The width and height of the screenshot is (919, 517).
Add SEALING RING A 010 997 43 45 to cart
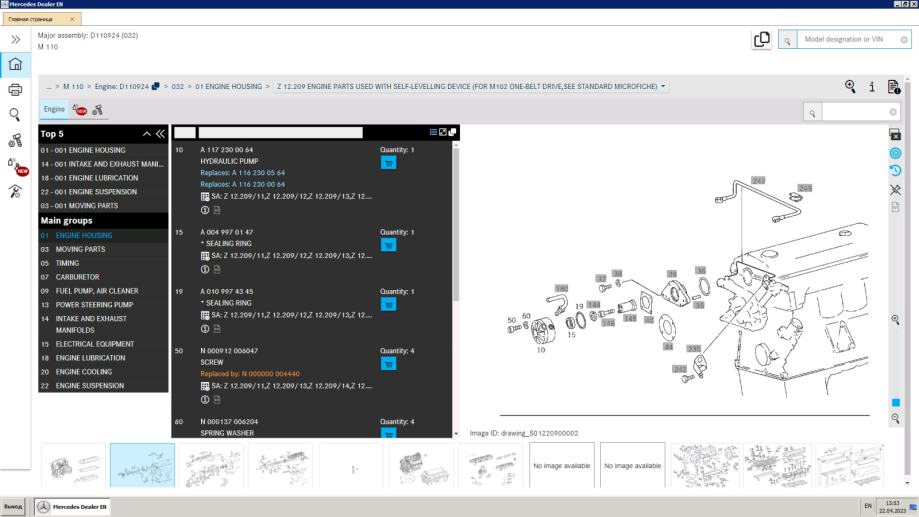tap(388, 304)
